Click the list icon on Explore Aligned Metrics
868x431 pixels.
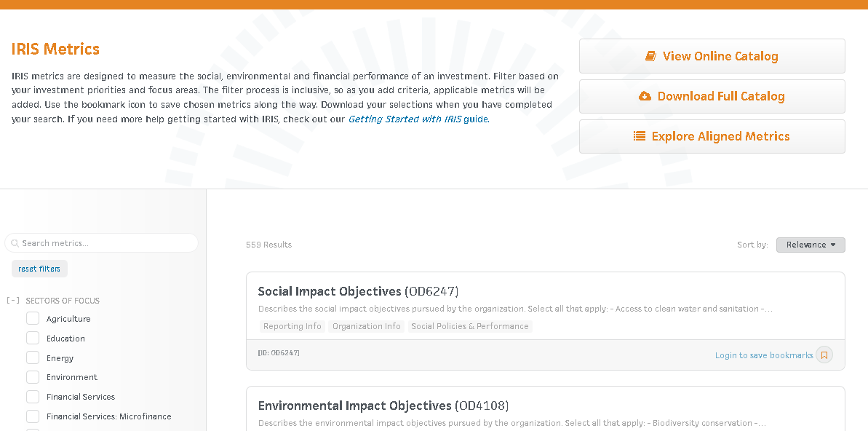pos(640,136)
